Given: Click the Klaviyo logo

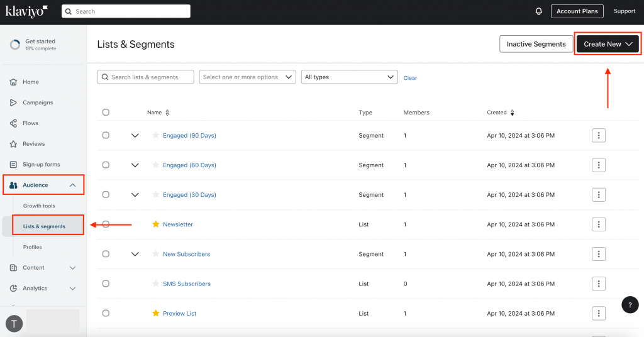Looking at the screenshot, I should click(x=26, y=11).
